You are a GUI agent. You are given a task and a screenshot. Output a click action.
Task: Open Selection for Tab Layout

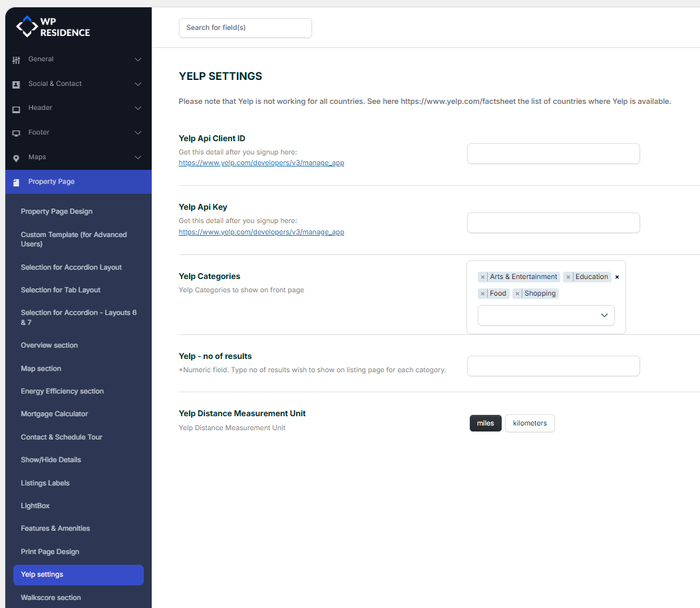pyautogui.click(x=61, y=290)
